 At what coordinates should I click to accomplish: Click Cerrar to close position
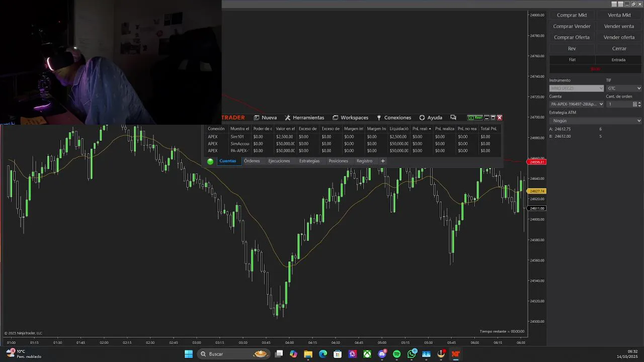coord(619,49)
